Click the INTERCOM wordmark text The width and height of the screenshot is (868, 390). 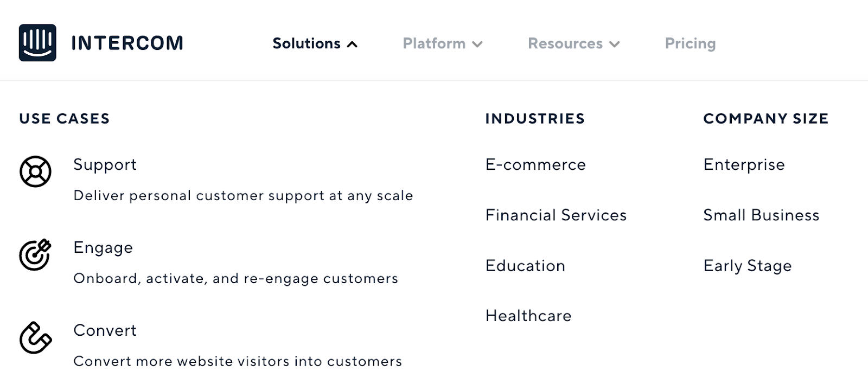tap(127, 43)
